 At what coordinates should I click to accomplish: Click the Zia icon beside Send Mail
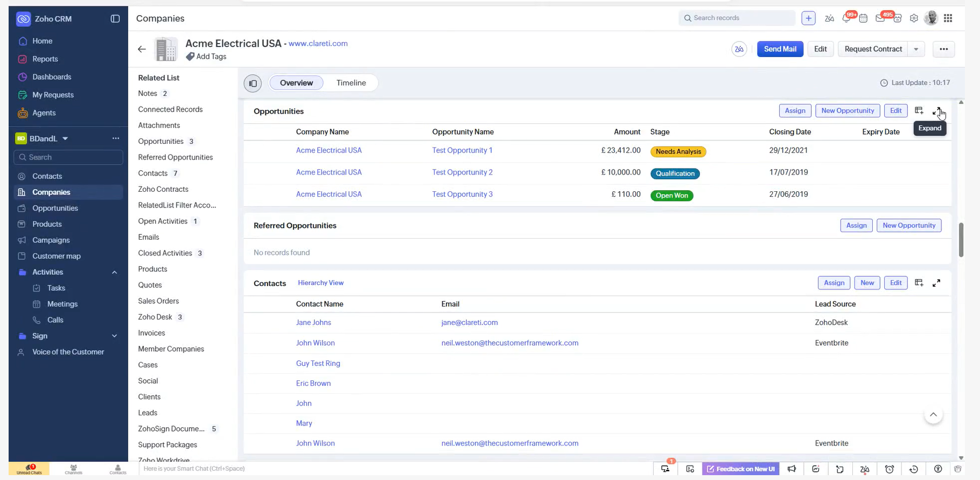point(739,49)
